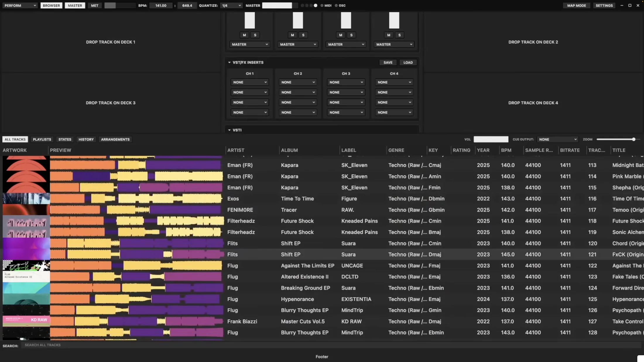Solo mixer channel 4 with S button
Viewport: 644px width, 362px height.
tap(399, 35)
